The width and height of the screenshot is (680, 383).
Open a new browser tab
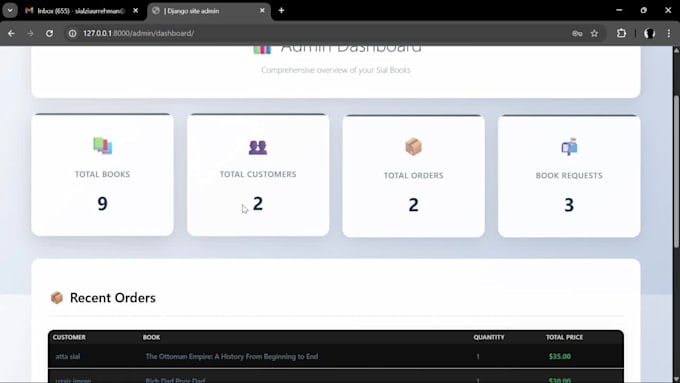tap(281, 10)
